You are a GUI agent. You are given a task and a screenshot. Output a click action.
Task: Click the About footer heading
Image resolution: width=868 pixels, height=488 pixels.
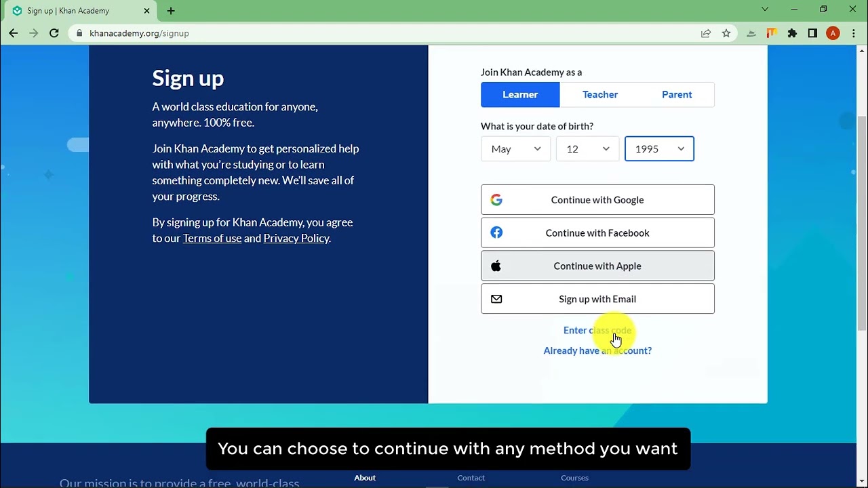coord(365,478)
